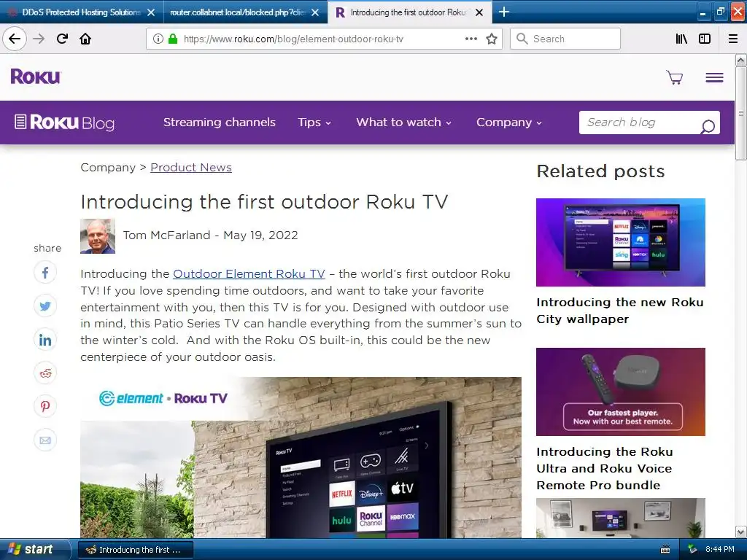Click the system tray clock 8:44 PM
Screen dimensions: 747x560
click(719, 550)
